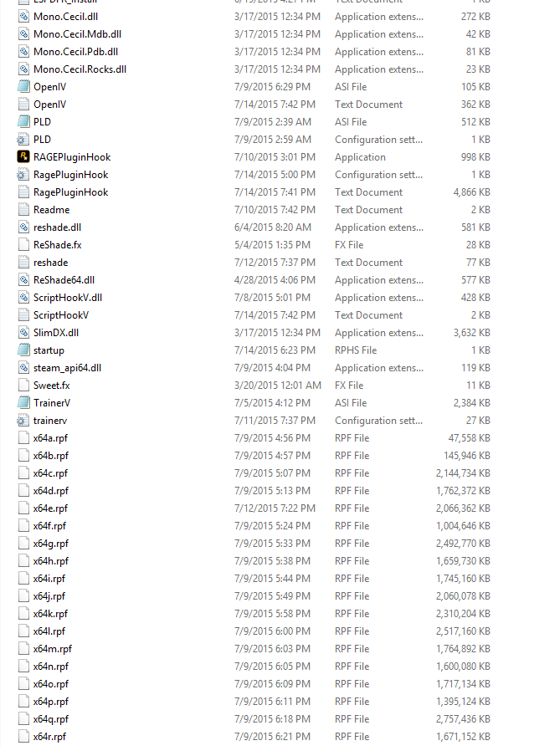This screenshot has width=534, height=756.
Task: Click the steam_api64.dll file icon
Action: (23, 368)
